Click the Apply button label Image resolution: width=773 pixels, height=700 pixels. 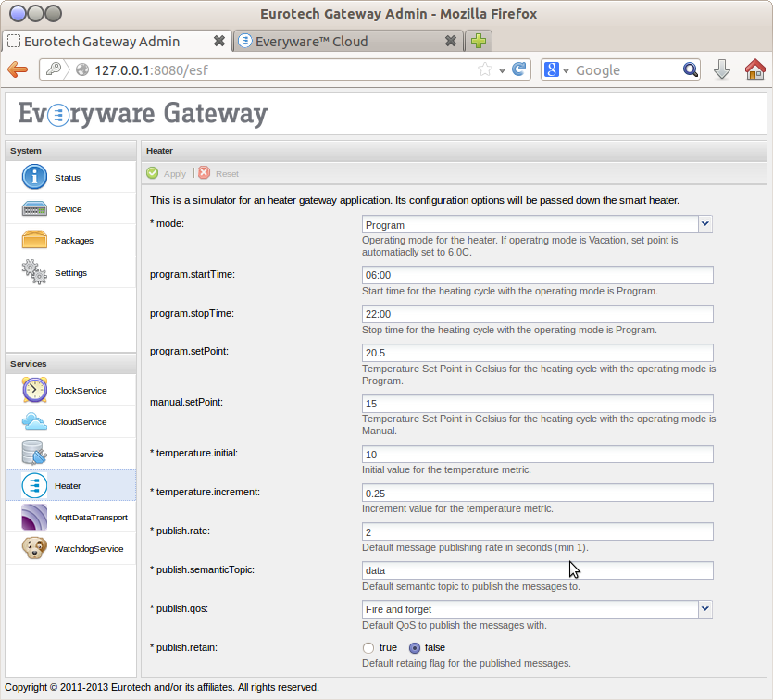(x=175, y=174)
